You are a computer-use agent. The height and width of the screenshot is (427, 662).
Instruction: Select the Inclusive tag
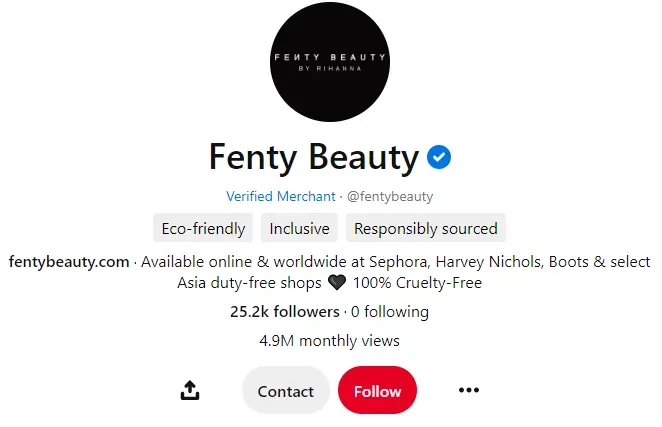click(x=299, y=228)
